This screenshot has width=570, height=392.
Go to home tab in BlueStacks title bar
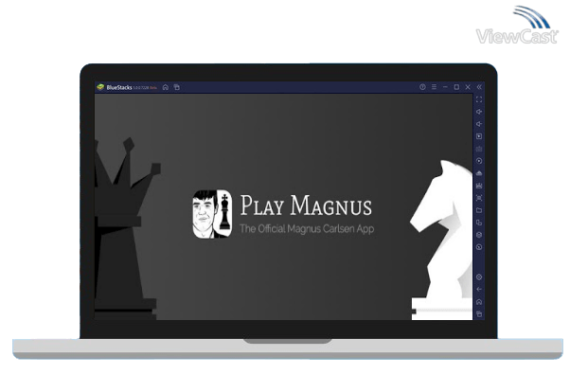(x=166, y=87)
